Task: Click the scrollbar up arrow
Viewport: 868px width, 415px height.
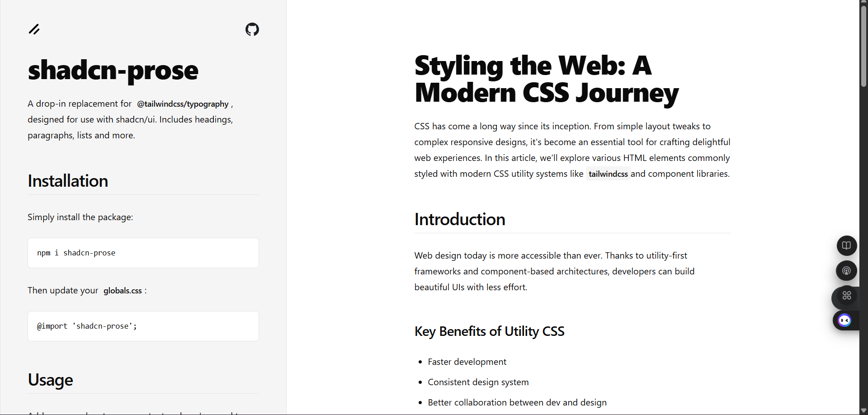Action: (x=863, y=2)
